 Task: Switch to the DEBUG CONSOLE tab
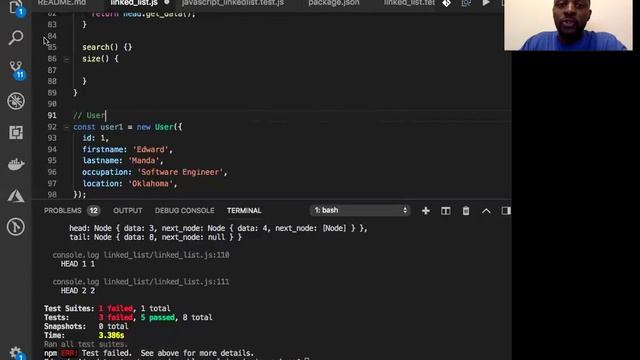[x=184, y=211]
